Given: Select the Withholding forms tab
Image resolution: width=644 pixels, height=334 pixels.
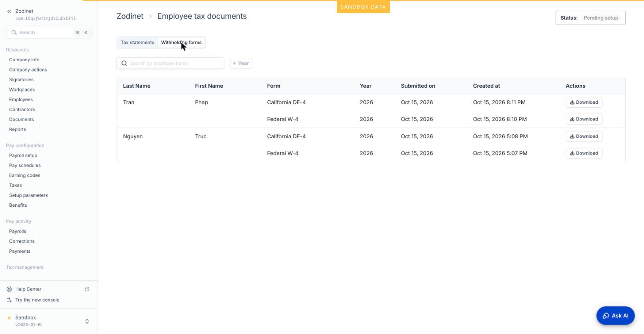Looking at the screenshot, I should pos(181,43).
